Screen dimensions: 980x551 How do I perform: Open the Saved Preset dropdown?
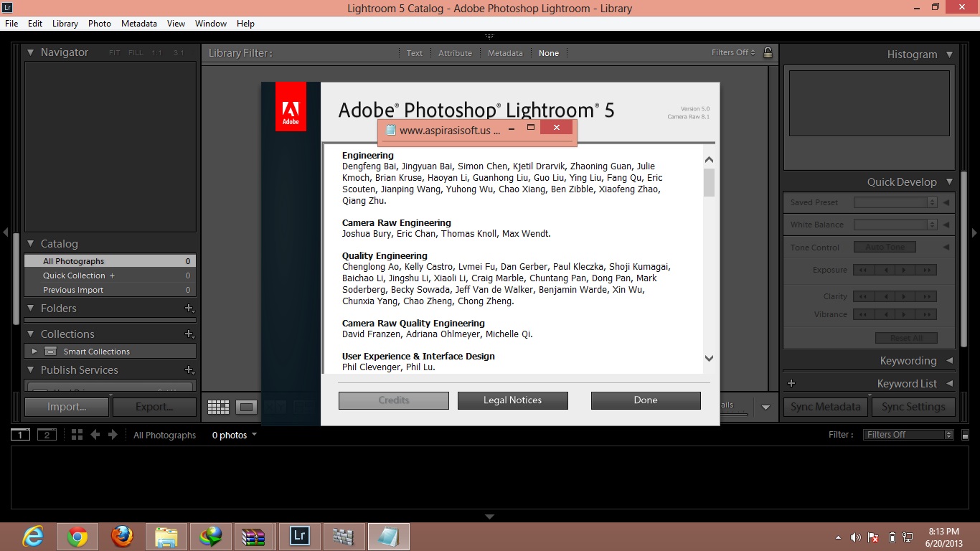click(x=895, y=202)
